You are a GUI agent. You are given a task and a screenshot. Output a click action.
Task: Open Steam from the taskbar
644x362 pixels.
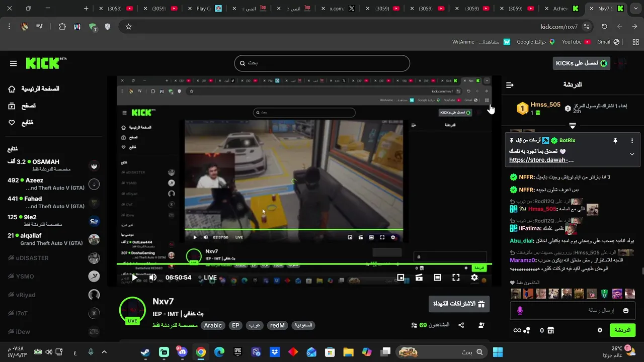pos(145,352)
